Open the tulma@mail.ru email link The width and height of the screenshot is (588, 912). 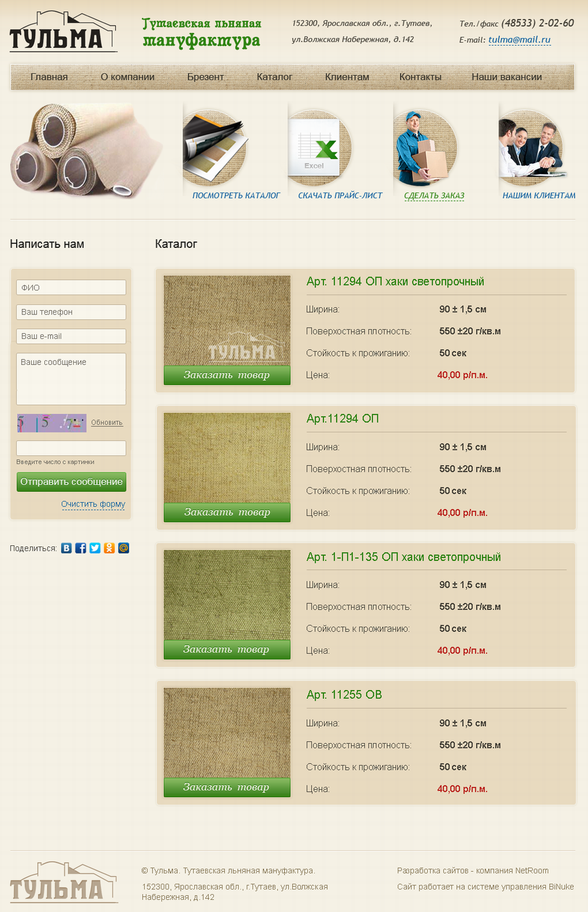point(519,40)
